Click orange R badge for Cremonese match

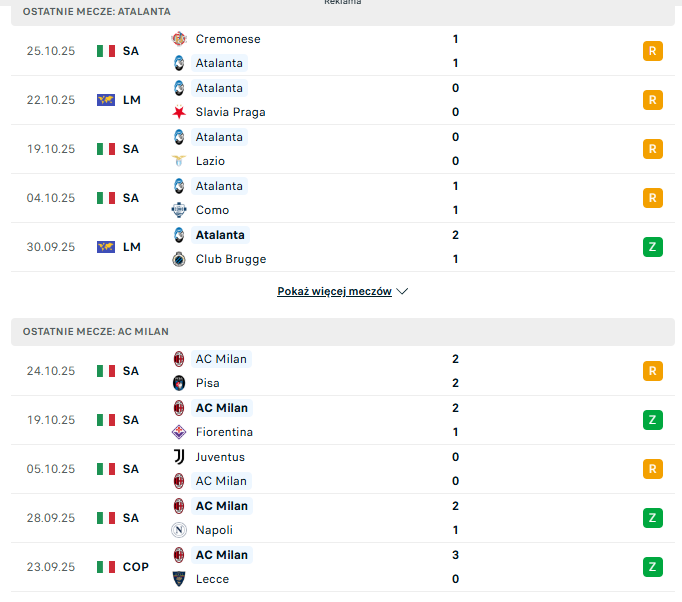pyautogui.click(x=653, y=51)
